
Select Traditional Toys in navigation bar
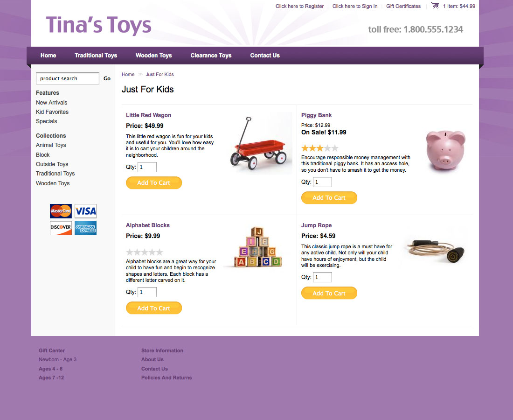tap(96, 56)
